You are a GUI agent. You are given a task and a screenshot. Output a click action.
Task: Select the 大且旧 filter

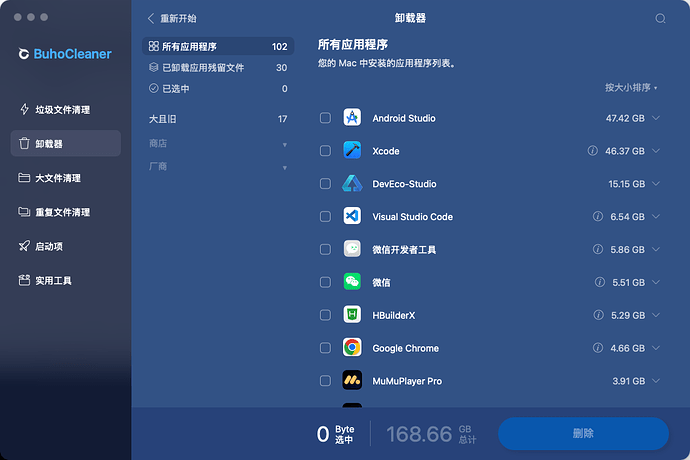click(218, 119)
